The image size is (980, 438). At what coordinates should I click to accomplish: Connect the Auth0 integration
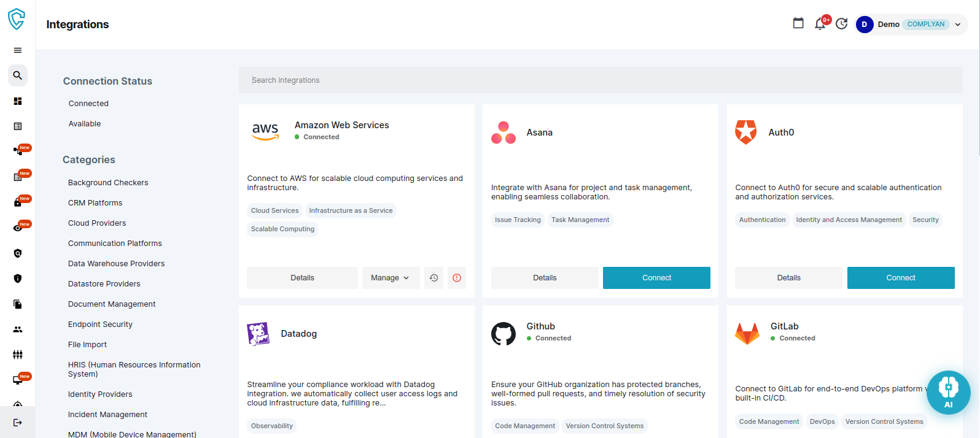pos(901,278)
